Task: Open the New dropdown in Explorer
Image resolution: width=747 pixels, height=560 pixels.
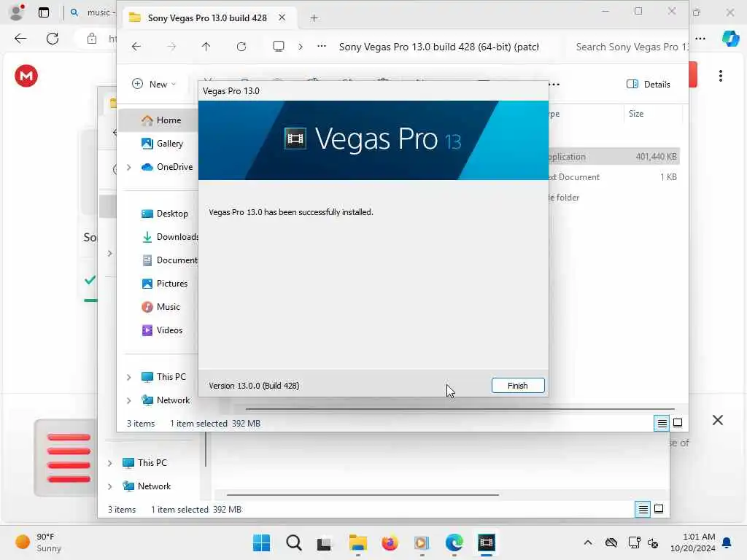Action: (x=155, y=85)
